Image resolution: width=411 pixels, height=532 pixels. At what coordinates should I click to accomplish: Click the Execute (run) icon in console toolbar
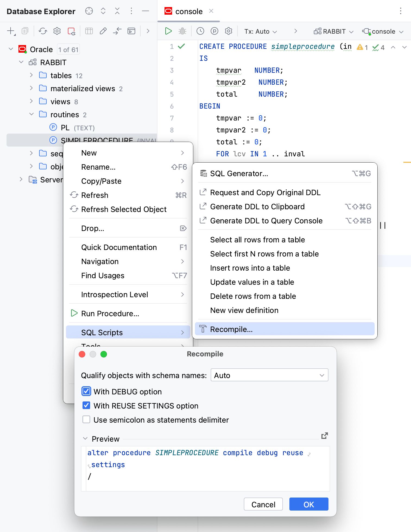[168, 31]
